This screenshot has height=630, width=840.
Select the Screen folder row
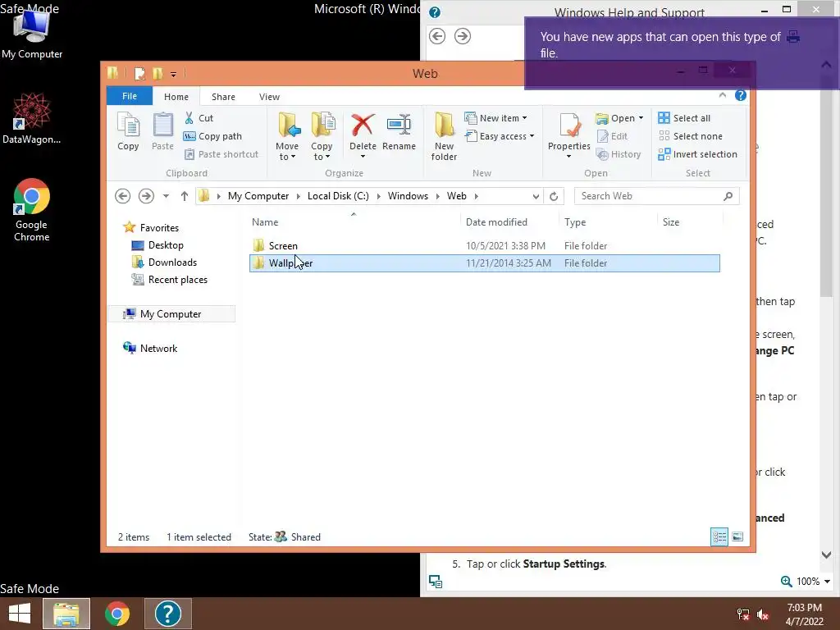click(x=484, y=246)
